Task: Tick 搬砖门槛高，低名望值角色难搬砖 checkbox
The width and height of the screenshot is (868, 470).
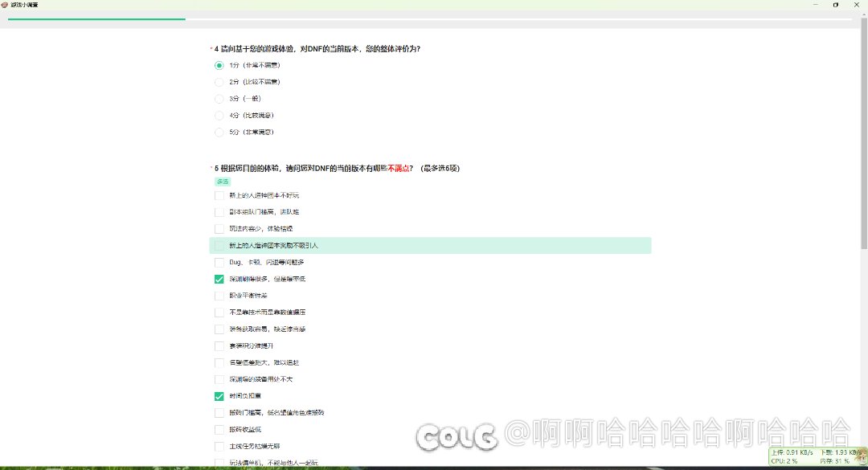Action: [x=219, y=412]
